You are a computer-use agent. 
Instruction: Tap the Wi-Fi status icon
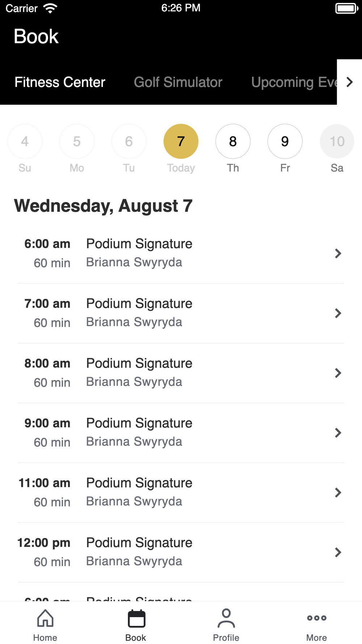(x=50, y=8)
